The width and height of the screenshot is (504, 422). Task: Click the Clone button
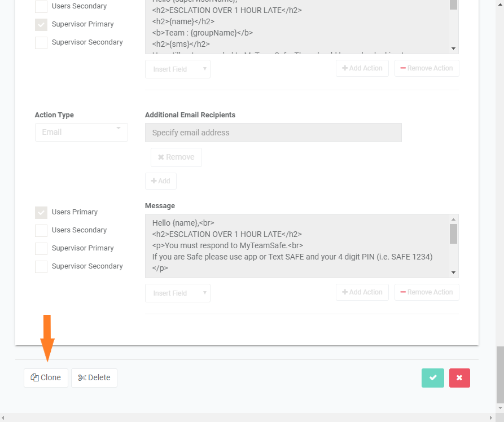tap(46, 377)
